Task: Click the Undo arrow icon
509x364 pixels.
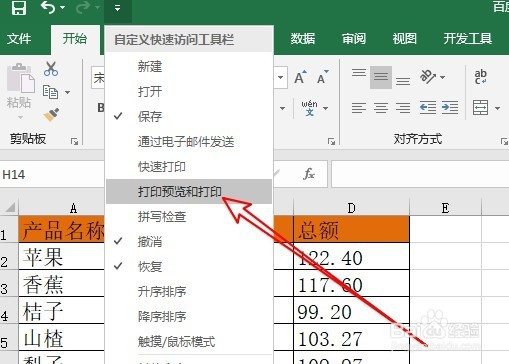Action: (48, 7)
